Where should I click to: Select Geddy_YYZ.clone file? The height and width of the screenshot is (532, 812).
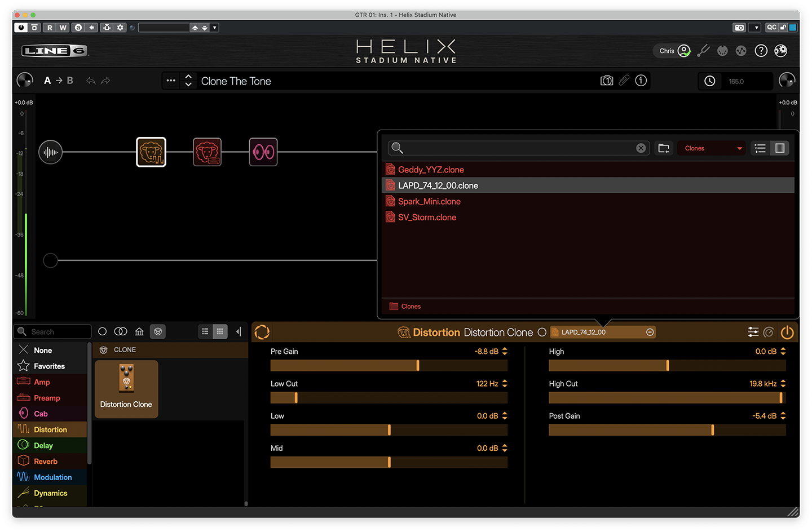coord(588,170)
